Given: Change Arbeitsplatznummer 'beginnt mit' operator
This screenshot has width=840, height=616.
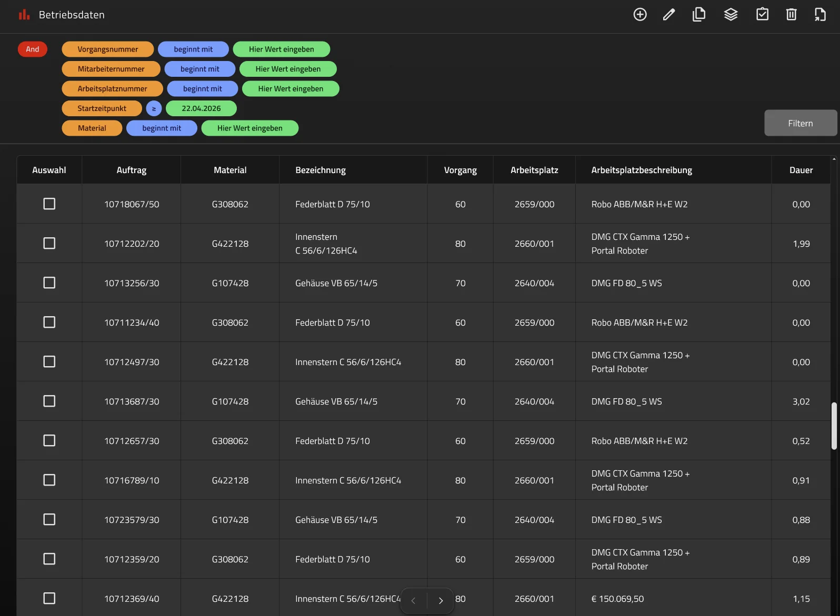Looking at the screenshot, I should pyautogui.click(x=203, y=88).
